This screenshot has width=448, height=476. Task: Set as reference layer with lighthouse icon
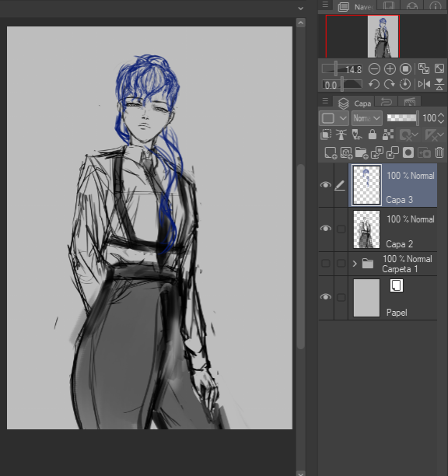(x=341, y=135)
